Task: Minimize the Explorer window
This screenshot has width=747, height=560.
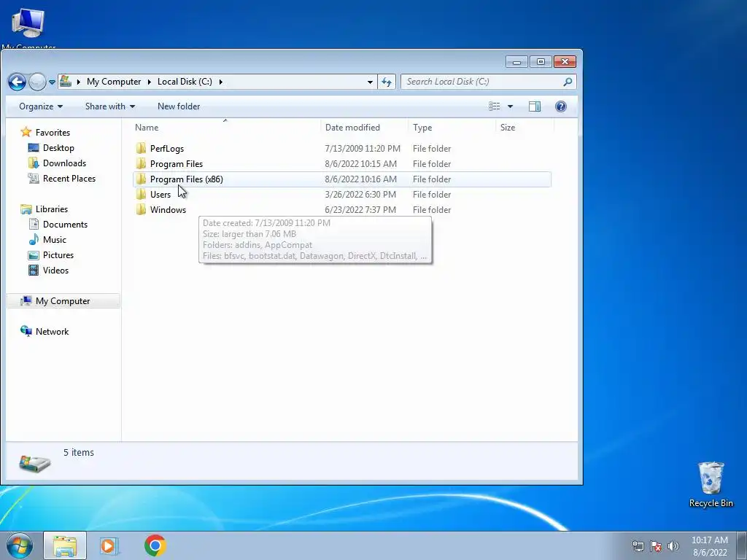Action: click(x=516, y=62)
